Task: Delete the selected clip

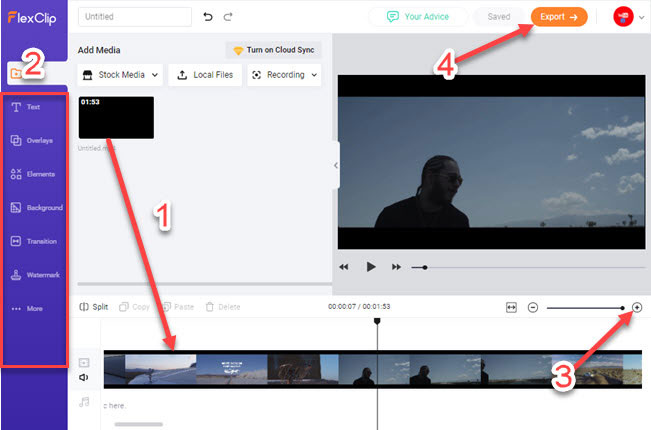Action: (x=223, y=307)
